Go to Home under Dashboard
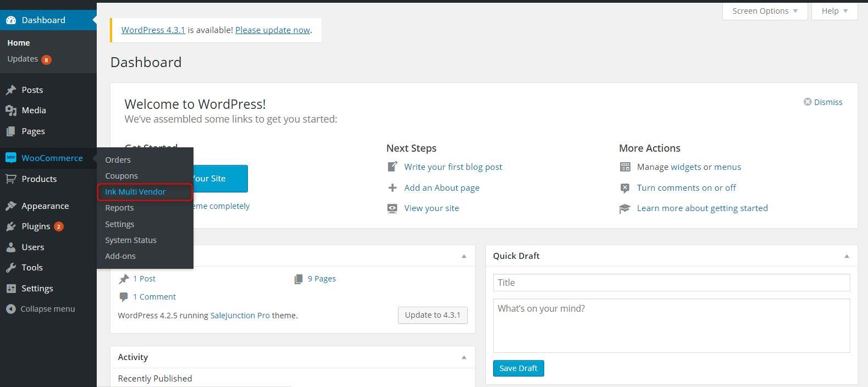868x387 pixels. click(19, 43)
